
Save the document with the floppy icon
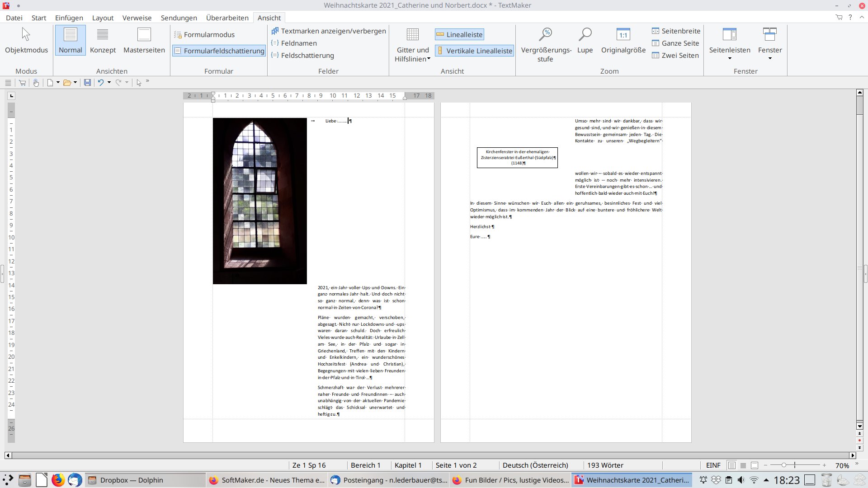coord(87,83)
